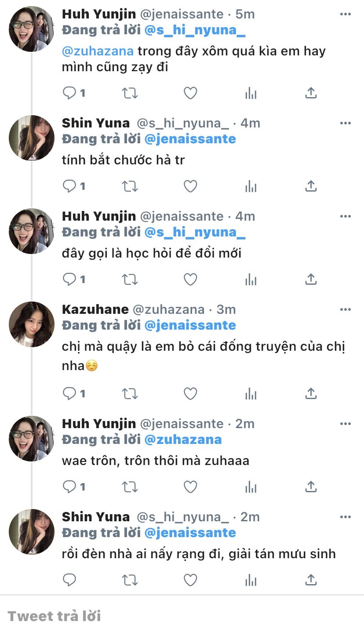This screenshot has width=364, height=636.
Task: Open the @zuhazana mention in first tweet
Action: 98,51
